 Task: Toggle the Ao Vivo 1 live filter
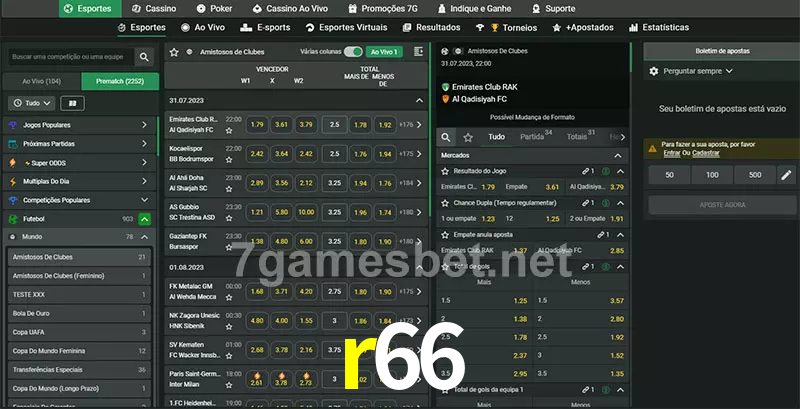[x=383, y=51]
